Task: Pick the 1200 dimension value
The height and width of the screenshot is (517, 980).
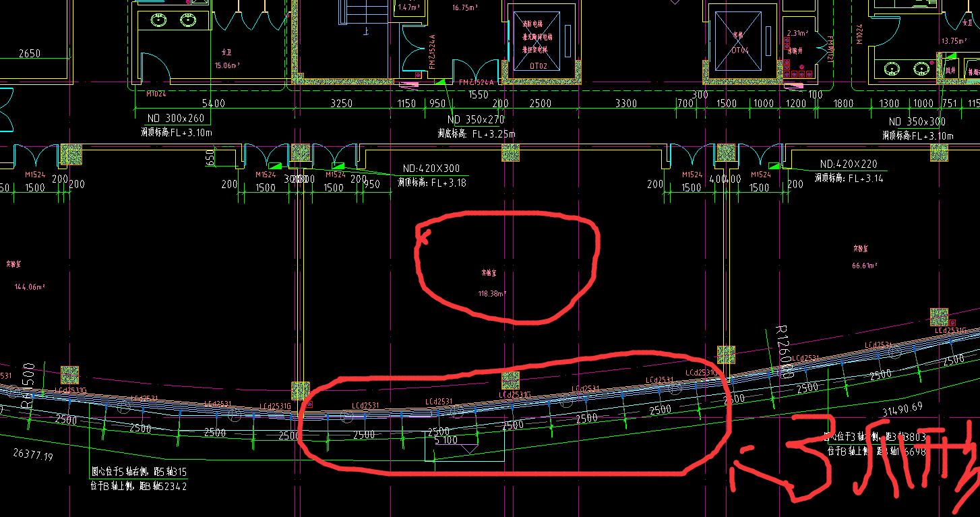Action: pyautogui.click(x=796, y=104)
